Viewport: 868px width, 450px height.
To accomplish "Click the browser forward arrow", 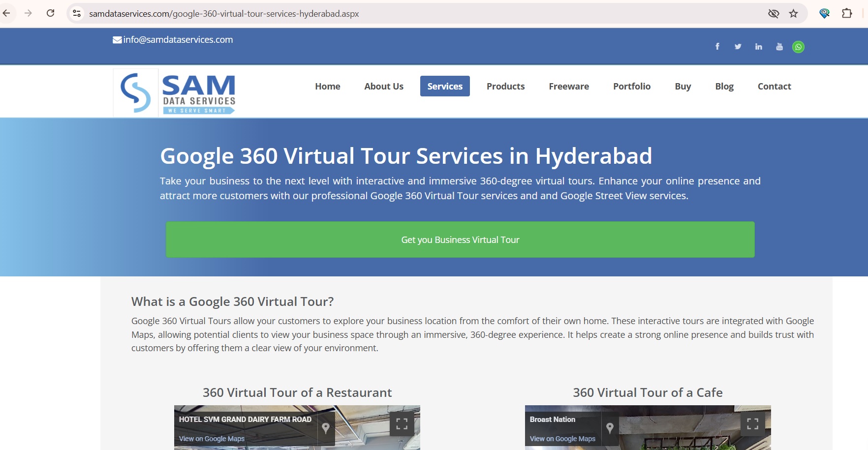I will coord(28,13).
